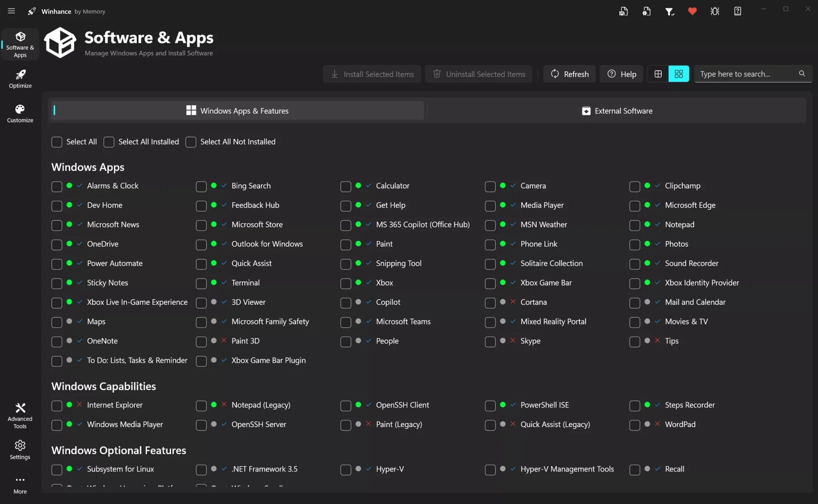818x504 pixels.
Task: Select the Hyper-V checkbox
Action: tap(346, 470)
